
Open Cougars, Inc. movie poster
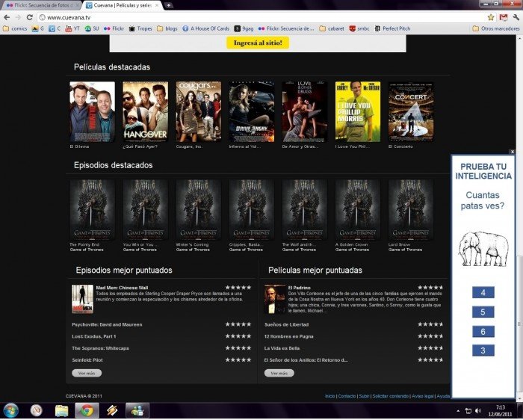pyautogui.click(x=199, y=112)
